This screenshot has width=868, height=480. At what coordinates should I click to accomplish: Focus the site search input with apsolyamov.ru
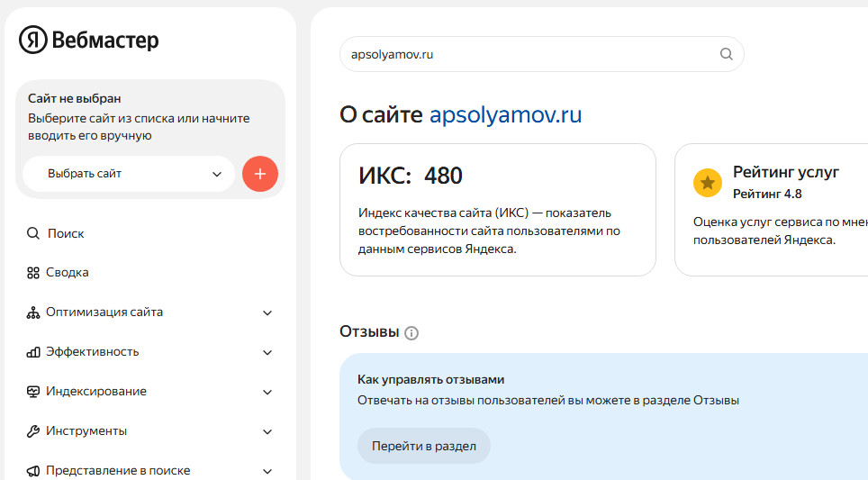[x=541, y=54]
